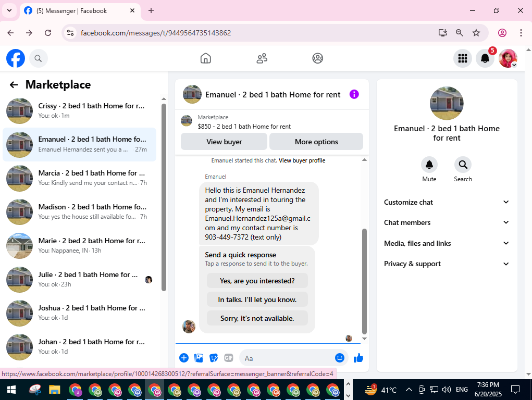Search in conversation using magnifier icon
The height and width of the screenshot is (400, 532).
pos(463,165)
